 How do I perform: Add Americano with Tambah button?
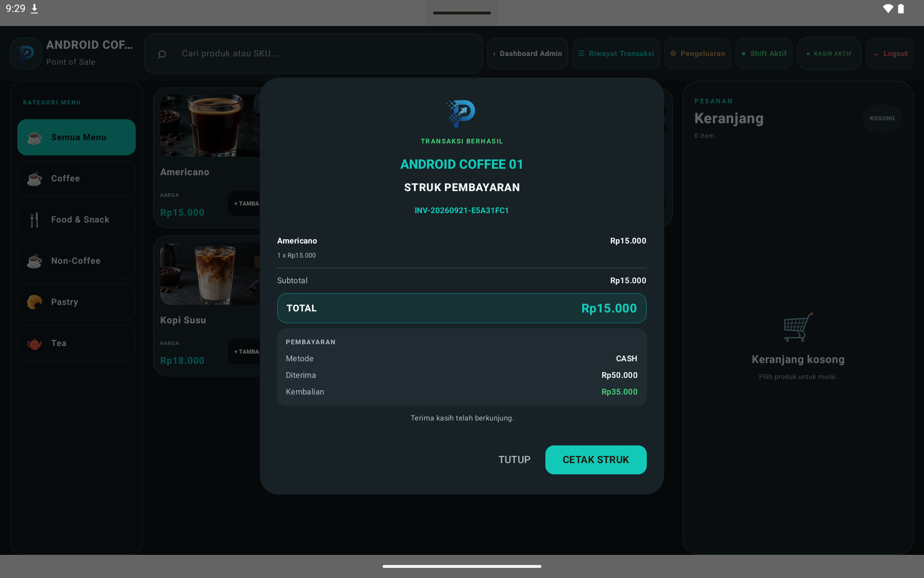[x=244, y=204]
